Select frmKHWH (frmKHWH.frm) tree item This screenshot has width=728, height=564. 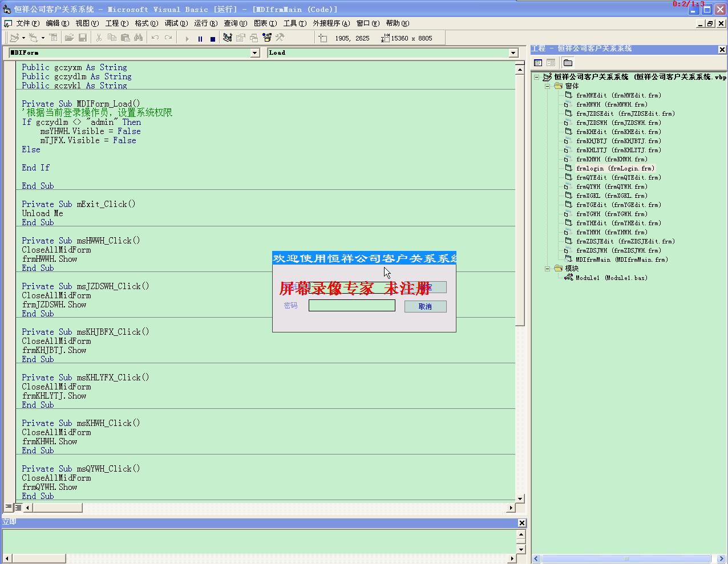tap(612, 159)
